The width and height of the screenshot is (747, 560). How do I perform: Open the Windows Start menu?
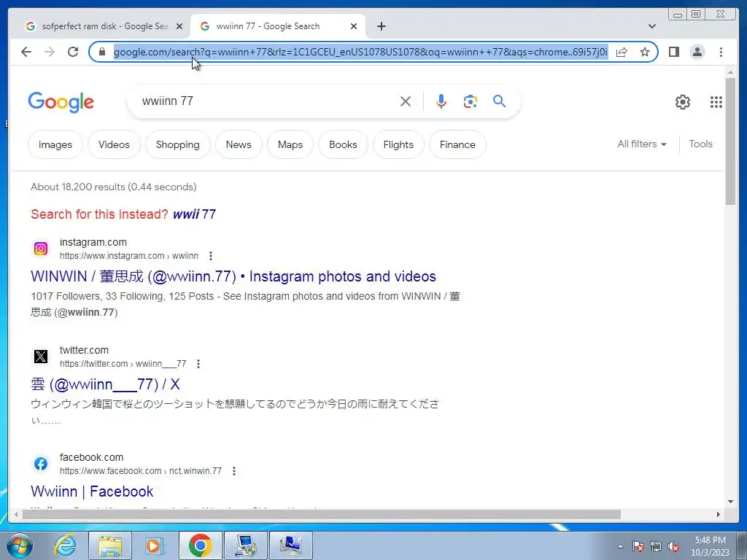coord(20,545)
